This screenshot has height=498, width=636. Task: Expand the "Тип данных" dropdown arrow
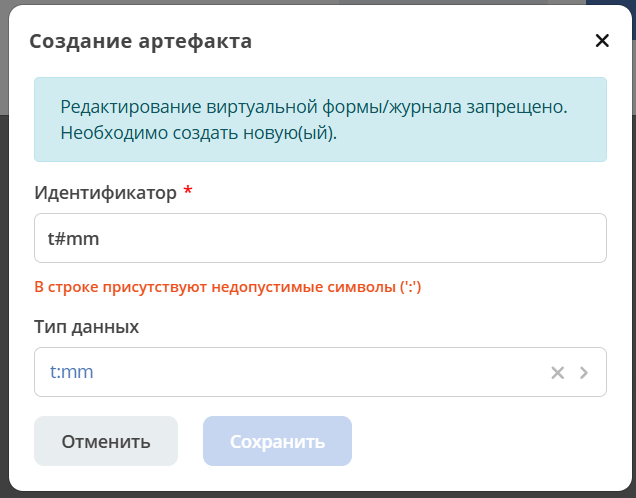click(584, 373)
